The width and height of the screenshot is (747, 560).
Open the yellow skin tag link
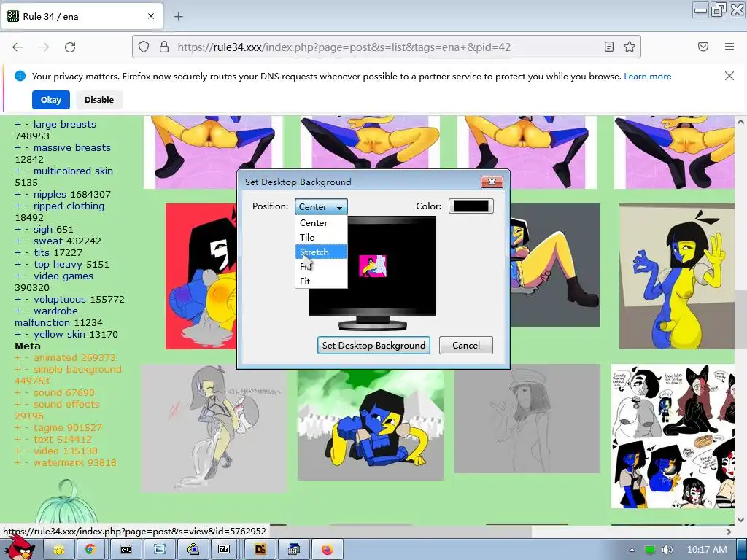(60, 334)
